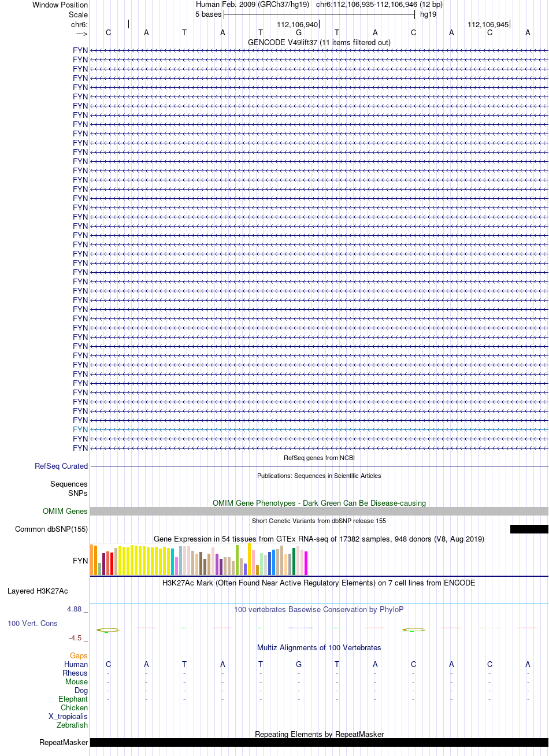Click 'Human Feb. 2009 (GRCh37/hg19)' assembly text
This screenshot has width=549, height=756.
pyautogui.click(x=253, y=4)
